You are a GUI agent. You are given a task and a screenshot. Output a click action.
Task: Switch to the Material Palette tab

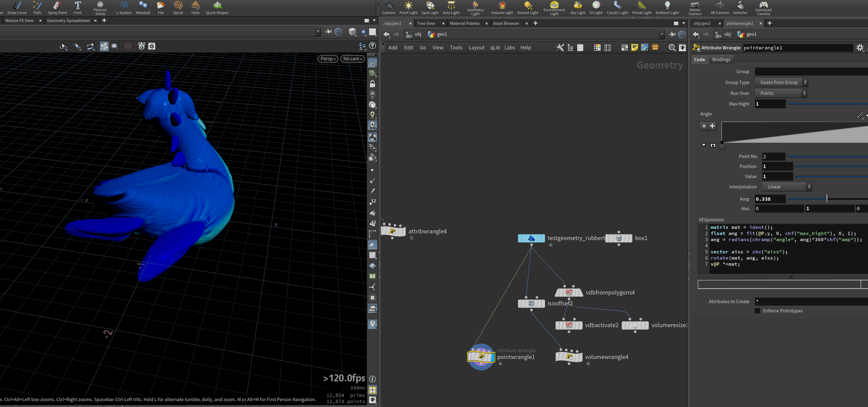click(464, 23)
